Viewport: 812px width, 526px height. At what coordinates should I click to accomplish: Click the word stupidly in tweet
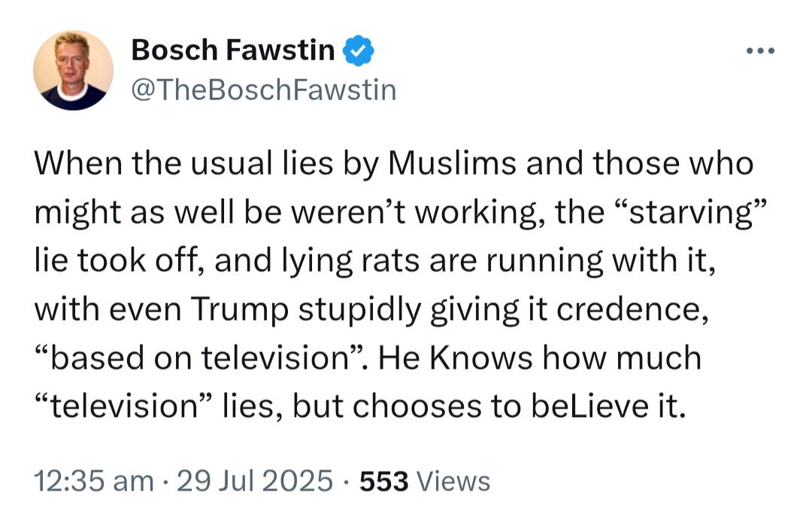pos(359,309)
